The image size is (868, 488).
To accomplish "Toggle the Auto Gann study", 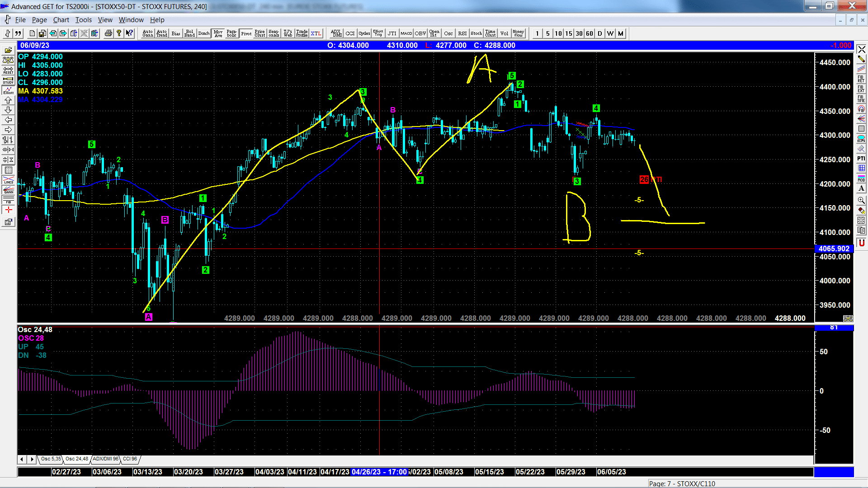I will (148, 33).
